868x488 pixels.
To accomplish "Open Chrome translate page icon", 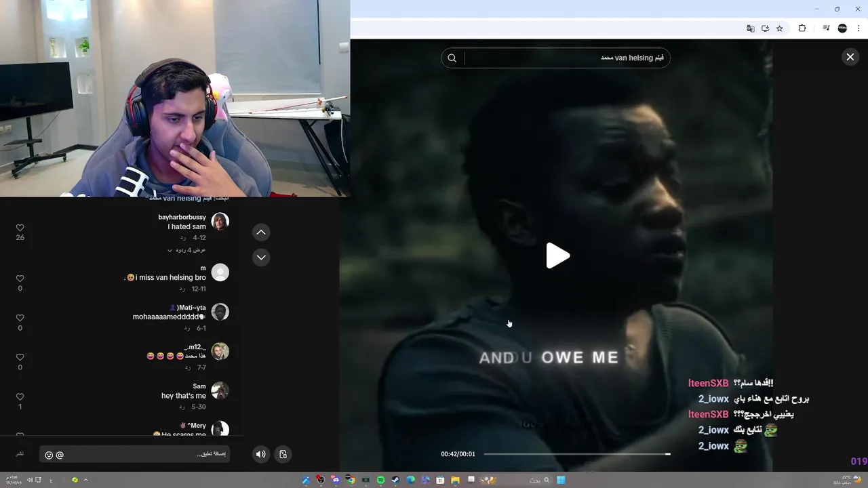I will tap(750, 28).
